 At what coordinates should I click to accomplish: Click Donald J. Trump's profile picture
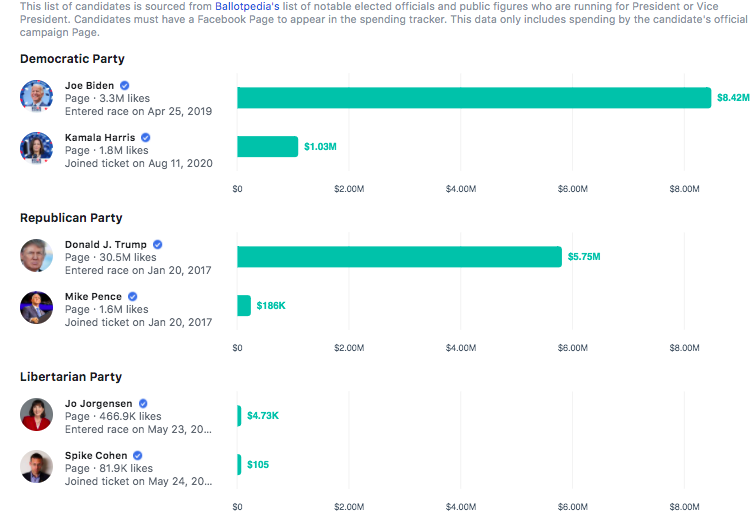pos(36,256)
